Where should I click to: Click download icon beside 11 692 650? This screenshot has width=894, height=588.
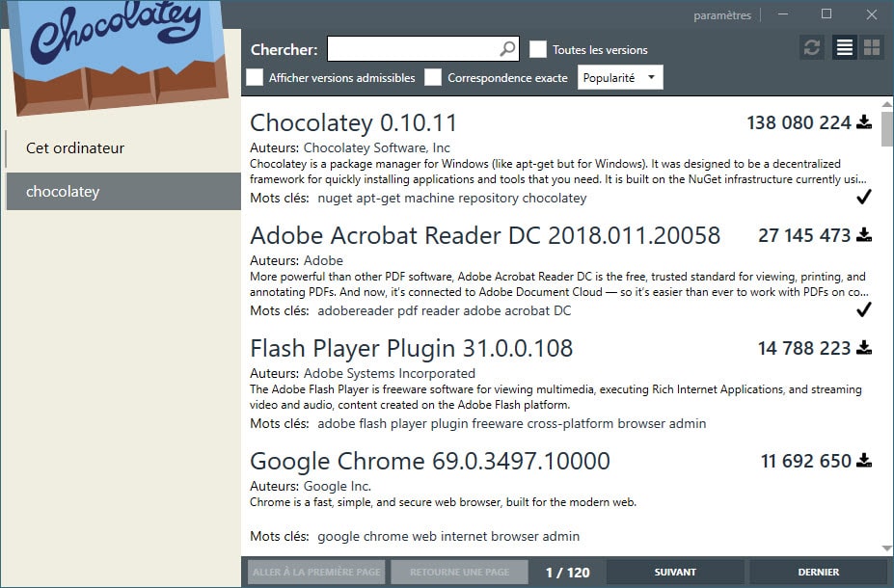pyautogui.click(x=864, y=461)
